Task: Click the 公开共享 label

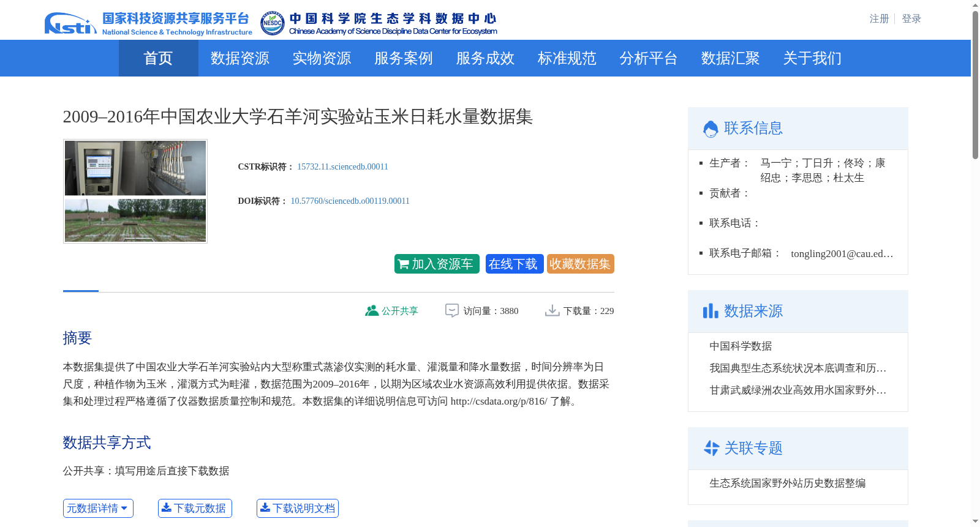Action: [400, 311]
